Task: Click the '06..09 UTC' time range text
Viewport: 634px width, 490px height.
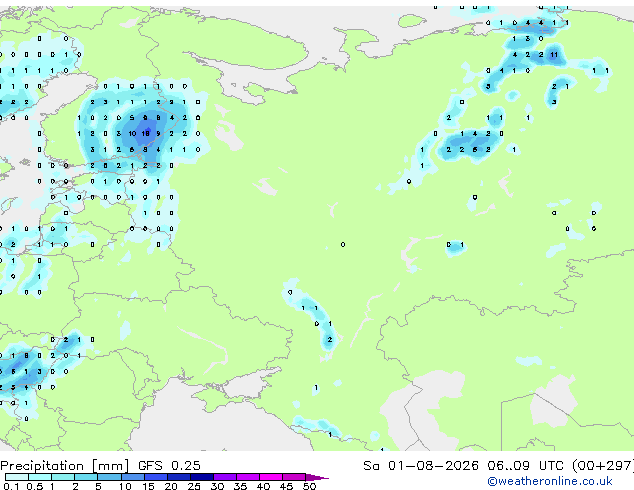Action: click(x=524, y=466)
